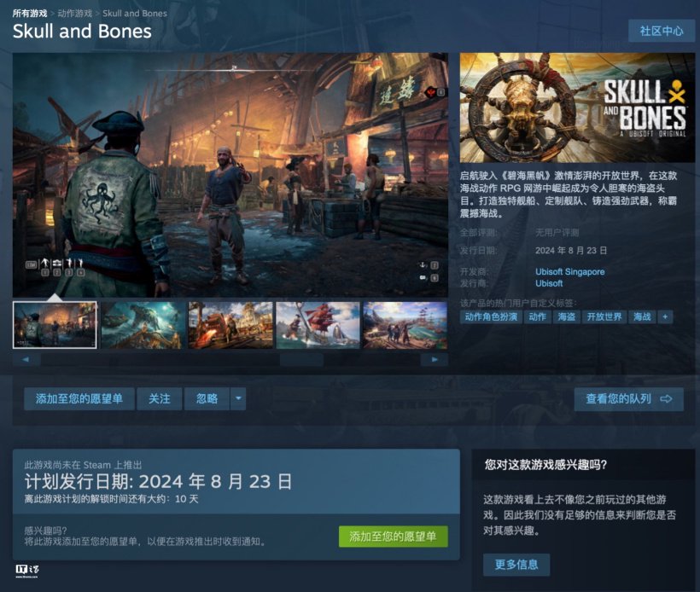Click the screenshot carousel scrollbar handle
This screenshot has width=700, height=592.
tap(302, 360)
